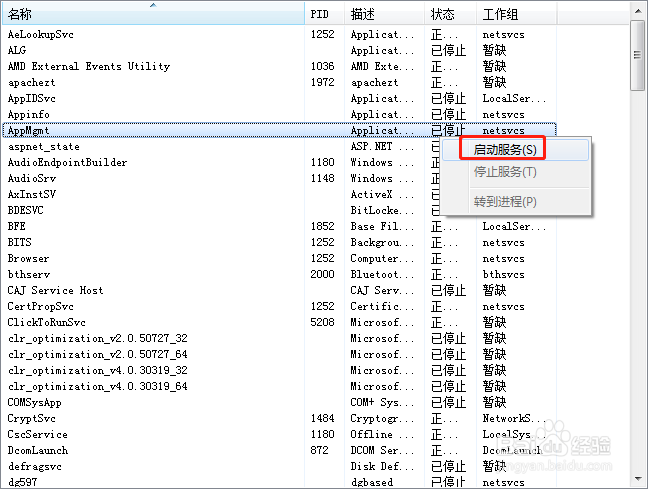Select the ALG service row
Viewport: 648px width, 489px height.
tap(279, 50)
